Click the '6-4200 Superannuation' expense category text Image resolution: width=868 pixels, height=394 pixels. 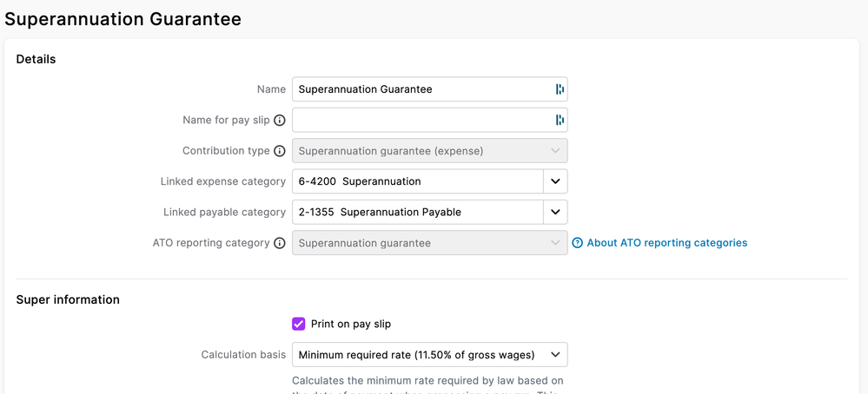(360, 181)
